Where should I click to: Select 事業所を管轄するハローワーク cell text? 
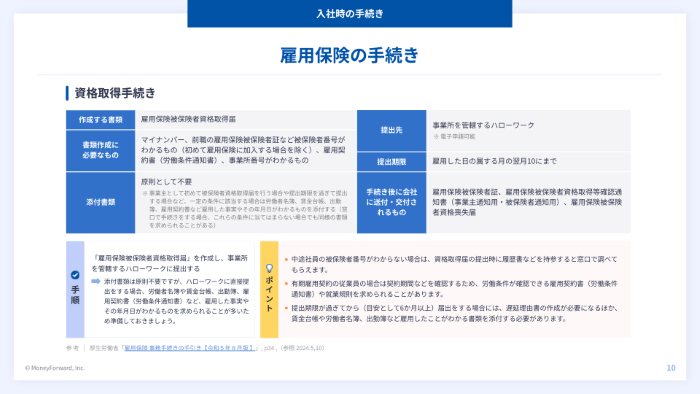(483, 125)
